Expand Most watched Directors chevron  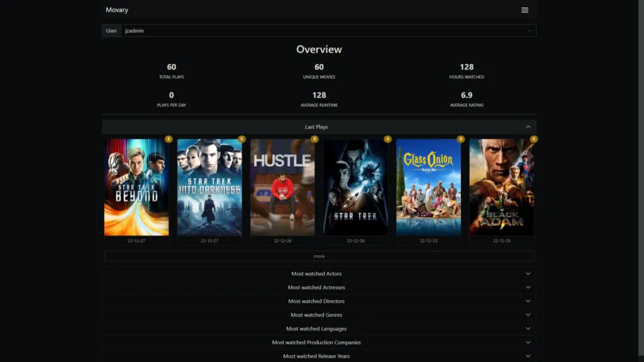tap(528, 302)
